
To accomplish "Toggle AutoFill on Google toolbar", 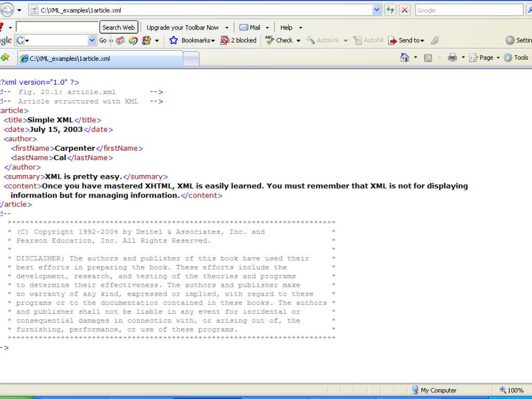I will point(368,41).
